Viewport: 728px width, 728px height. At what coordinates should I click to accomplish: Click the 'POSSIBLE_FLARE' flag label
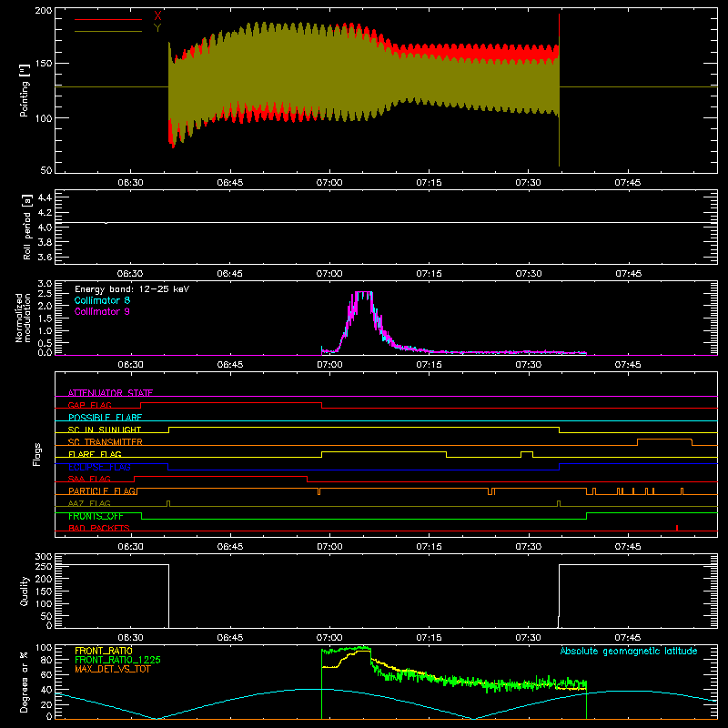click(x=105, y=418)
